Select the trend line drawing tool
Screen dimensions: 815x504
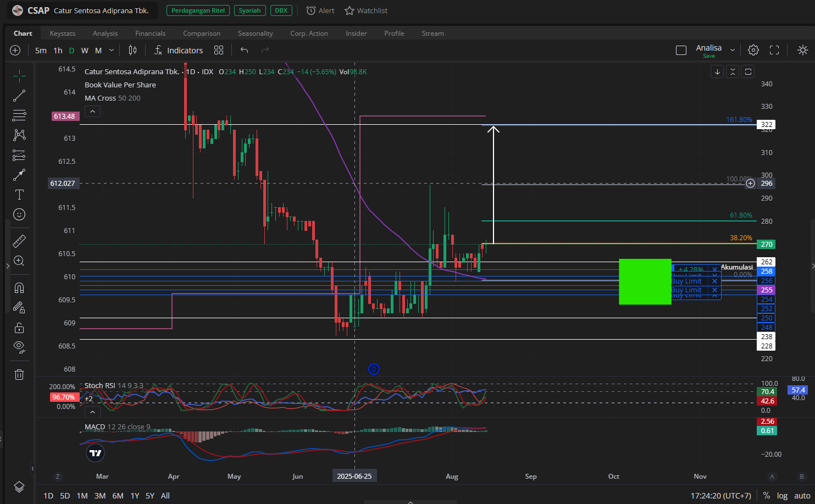click(x=19, y=96)
